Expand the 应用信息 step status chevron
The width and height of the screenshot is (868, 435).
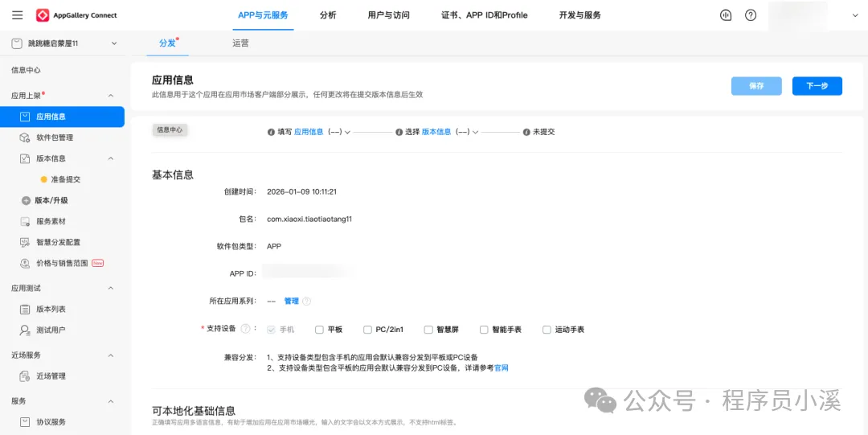[348, 133]
